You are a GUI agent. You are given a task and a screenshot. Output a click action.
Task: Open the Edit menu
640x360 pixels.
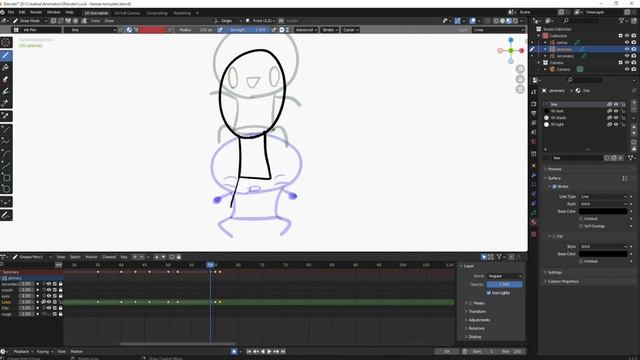pyautogui.click(x=22, y=12)
